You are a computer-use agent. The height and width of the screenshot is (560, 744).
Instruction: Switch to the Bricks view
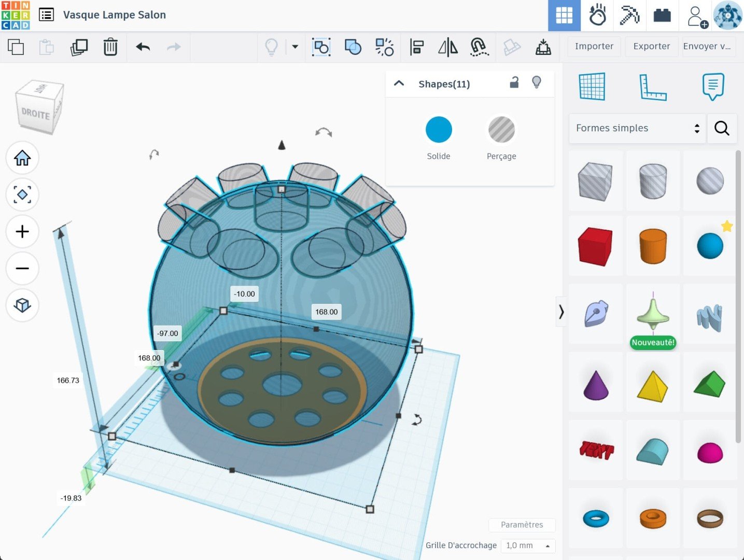(662, 16)
